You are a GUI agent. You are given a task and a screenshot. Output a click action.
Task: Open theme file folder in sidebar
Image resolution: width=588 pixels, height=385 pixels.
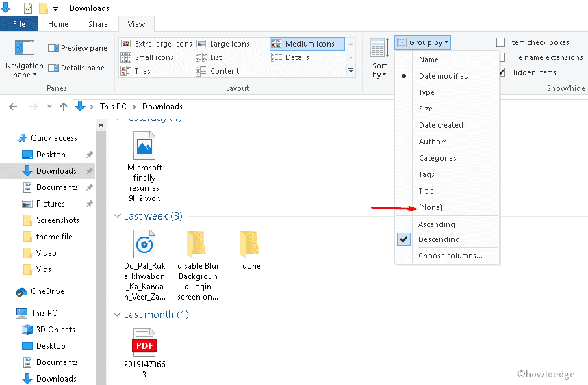point(54,237)
